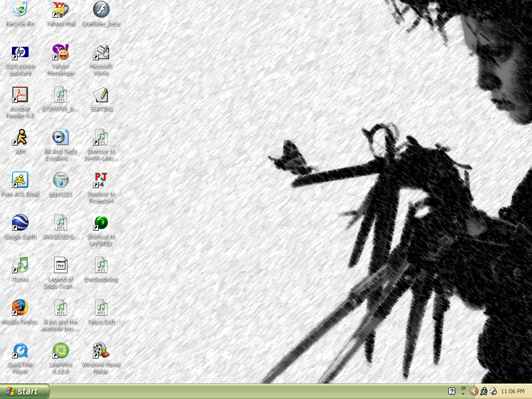Click the language bar help icon
532x399 pixels.
pyautogui.click(x=451, y=392)
